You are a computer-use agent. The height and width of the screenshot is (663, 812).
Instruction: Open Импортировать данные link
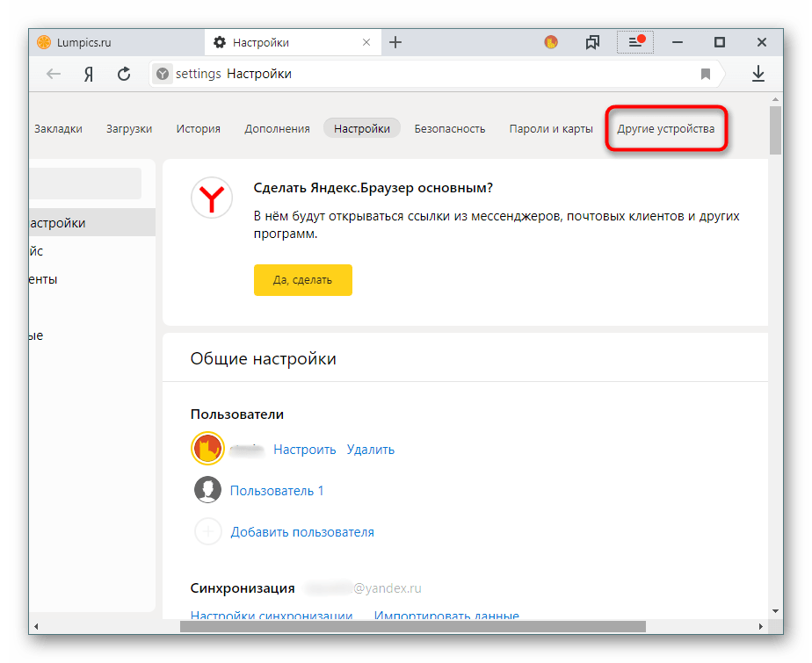click(446, 615)
